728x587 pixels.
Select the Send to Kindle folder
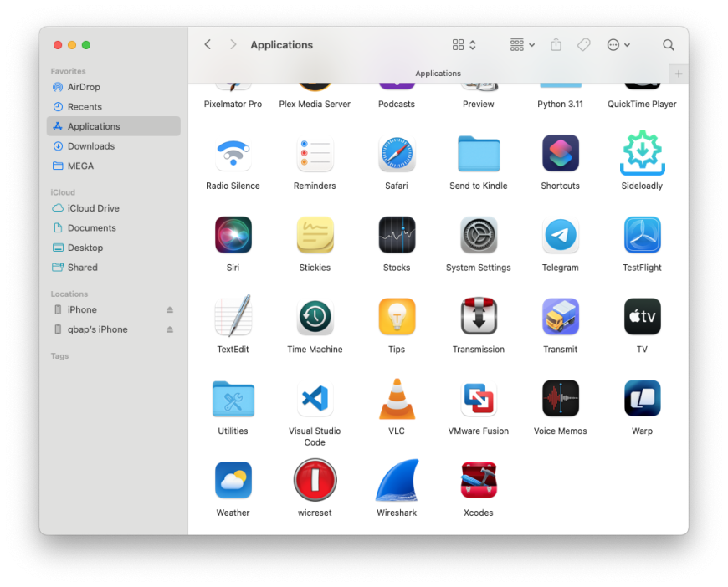tap(478, 154)
